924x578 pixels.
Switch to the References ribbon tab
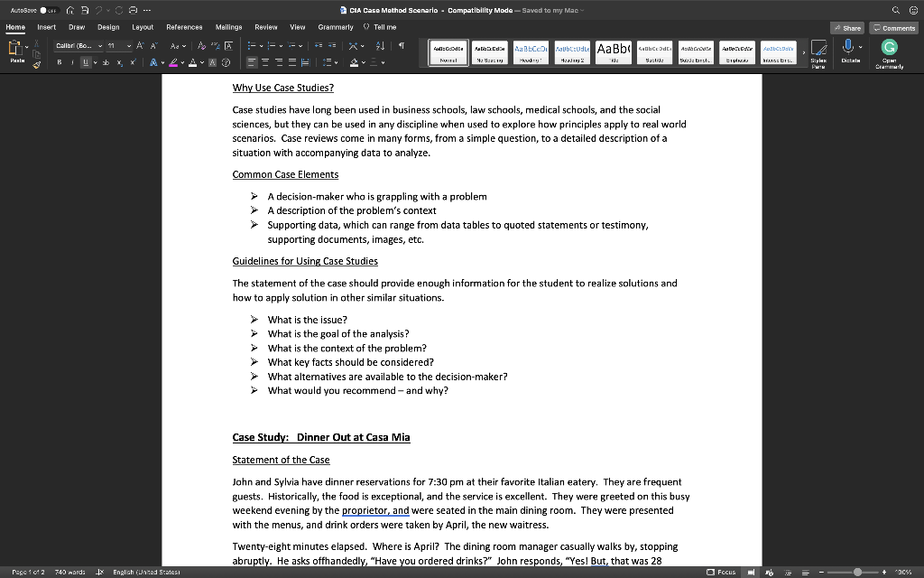(184, 27)
